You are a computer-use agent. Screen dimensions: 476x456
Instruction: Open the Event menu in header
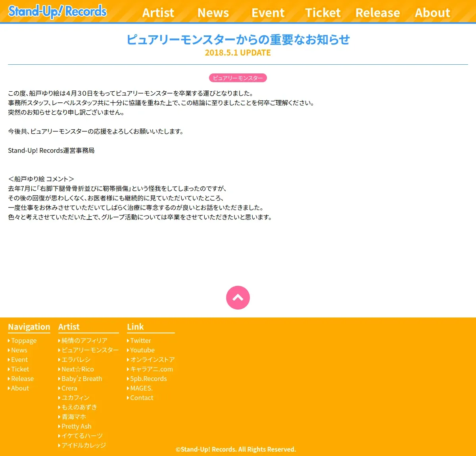pyautogui.click(x=268, y=13)
